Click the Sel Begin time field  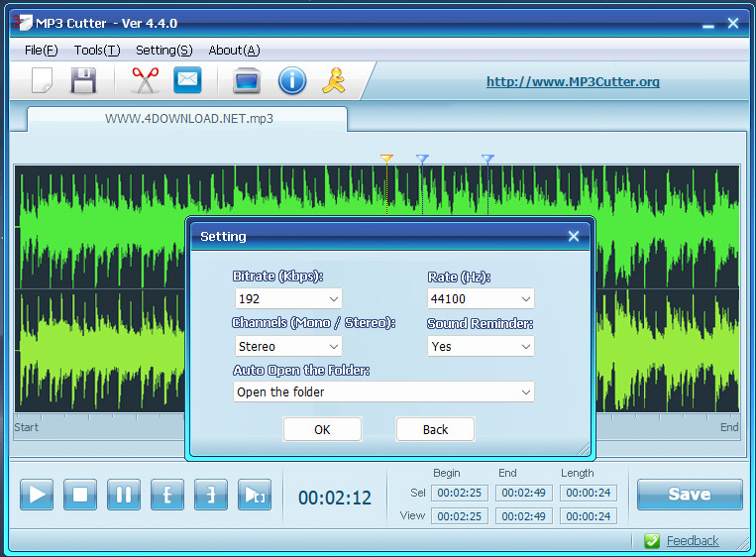point(460,492)
